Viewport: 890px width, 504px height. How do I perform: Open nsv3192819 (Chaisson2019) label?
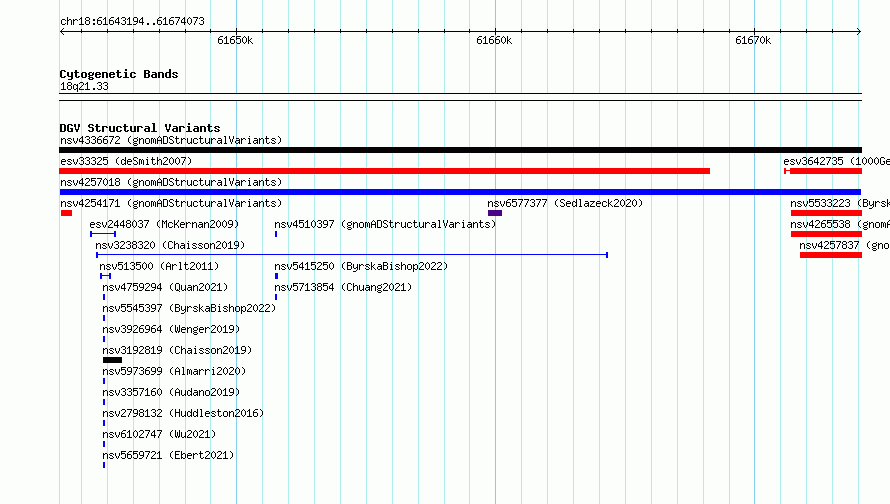pos(177,350)
